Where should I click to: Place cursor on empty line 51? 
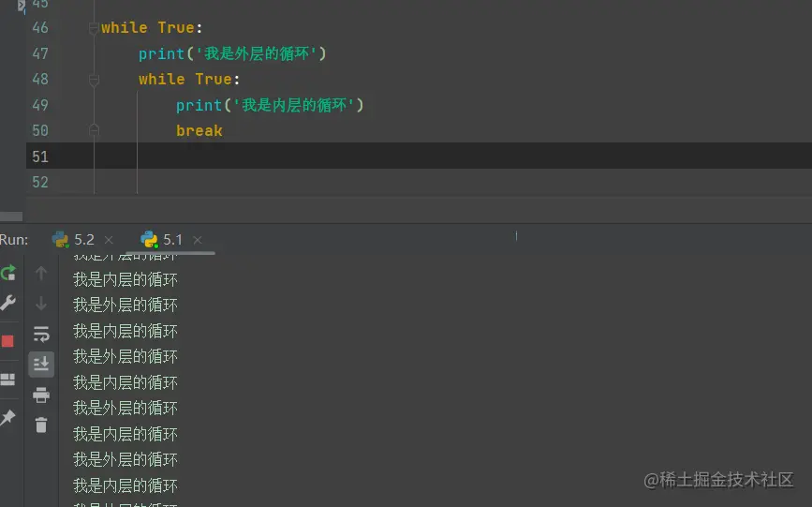point(419,157)
